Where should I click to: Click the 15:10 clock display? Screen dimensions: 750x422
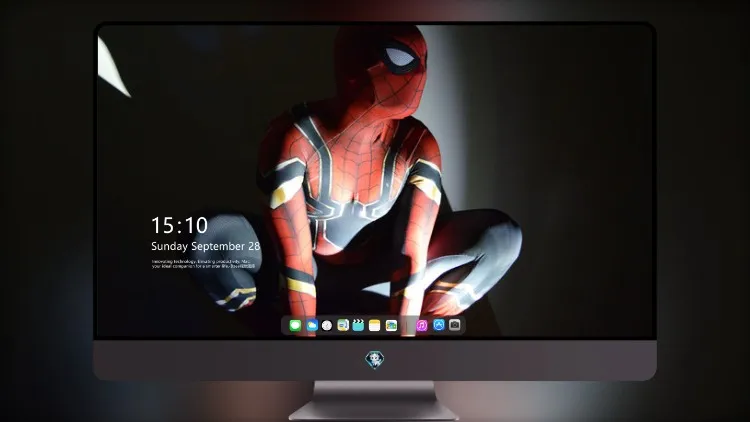pyautogui.click(x=179, y=225)
